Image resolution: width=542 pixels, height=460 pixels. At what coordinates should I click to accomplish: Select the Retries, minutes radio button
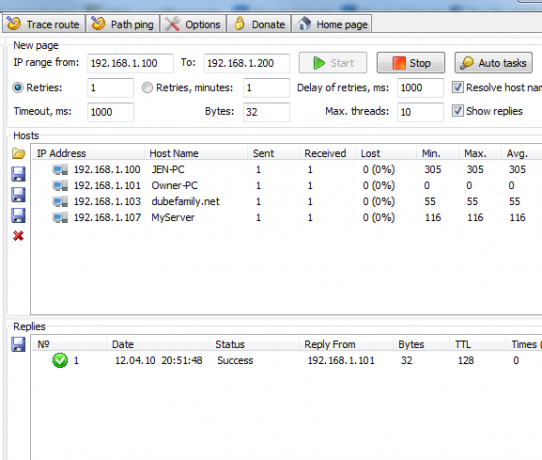click(x=147, y=88)
